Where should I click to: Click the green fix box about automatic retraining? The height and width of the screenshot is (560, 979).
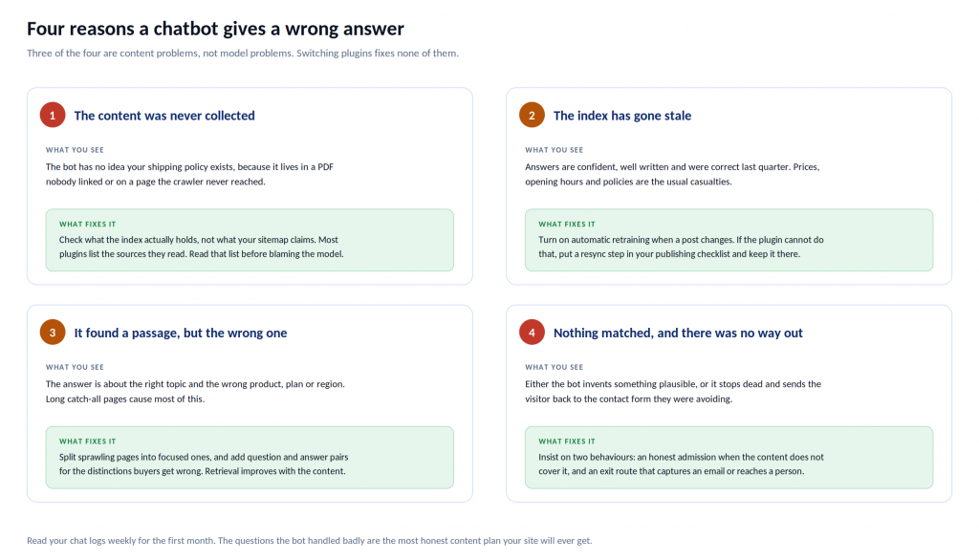click(729, 240)
